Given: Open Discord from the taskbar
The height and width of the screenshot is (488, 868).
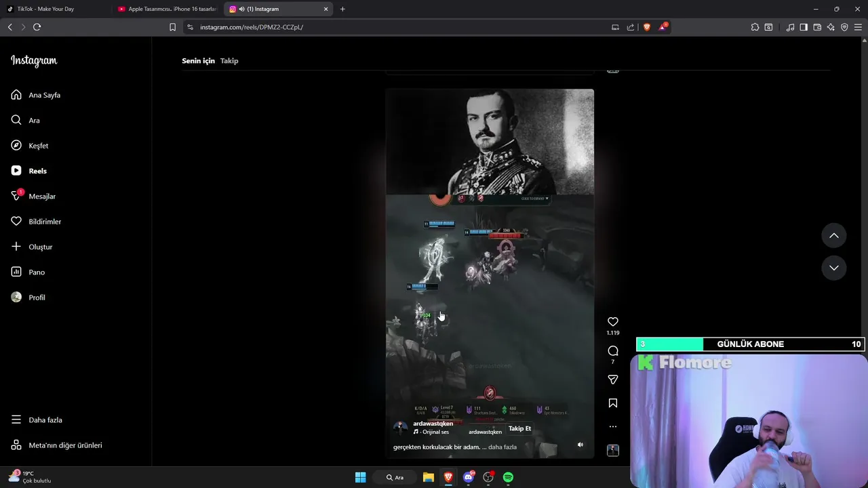Looking at the screenshot, I should point(469,477).
